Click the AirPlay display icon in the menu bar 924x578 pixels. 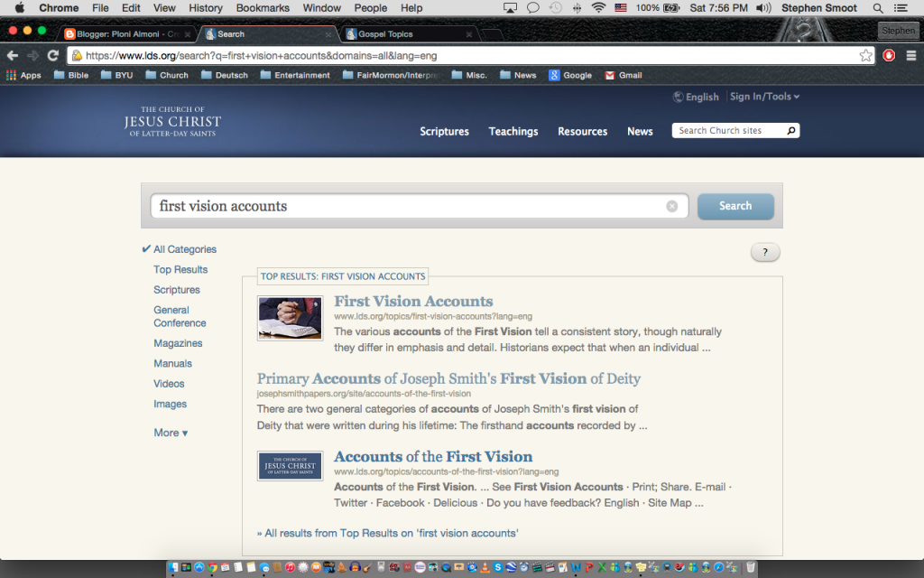pos(511,8)
